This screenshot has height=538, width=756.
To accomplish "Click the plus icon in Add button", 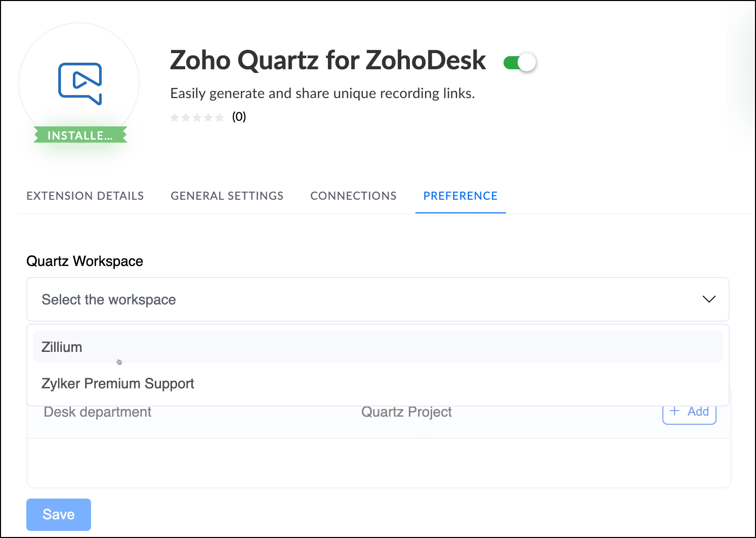I will click(x=674, y=411).
